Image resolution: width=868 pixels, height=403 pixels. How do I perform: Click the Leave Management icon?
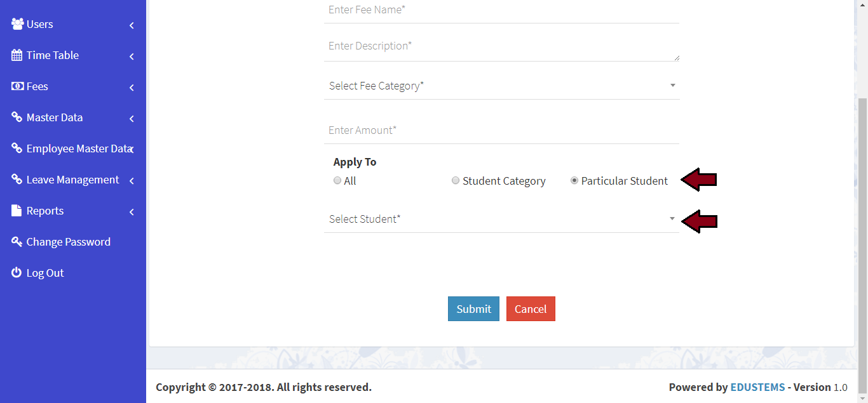(x=17, y=180)
